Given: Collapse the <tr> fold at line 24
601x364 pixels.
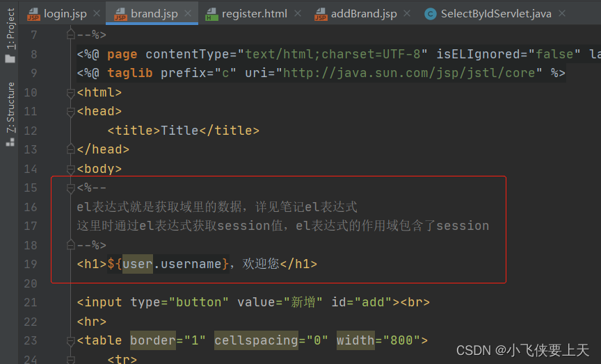Looking at the screenshot, I should coord(70,359).
